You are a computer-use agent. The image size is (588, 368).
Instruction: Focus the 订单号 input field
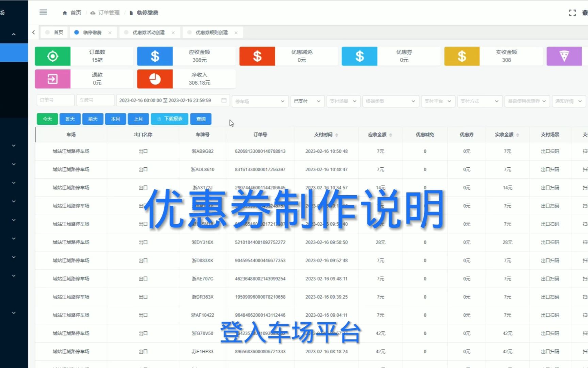point(55,100)
